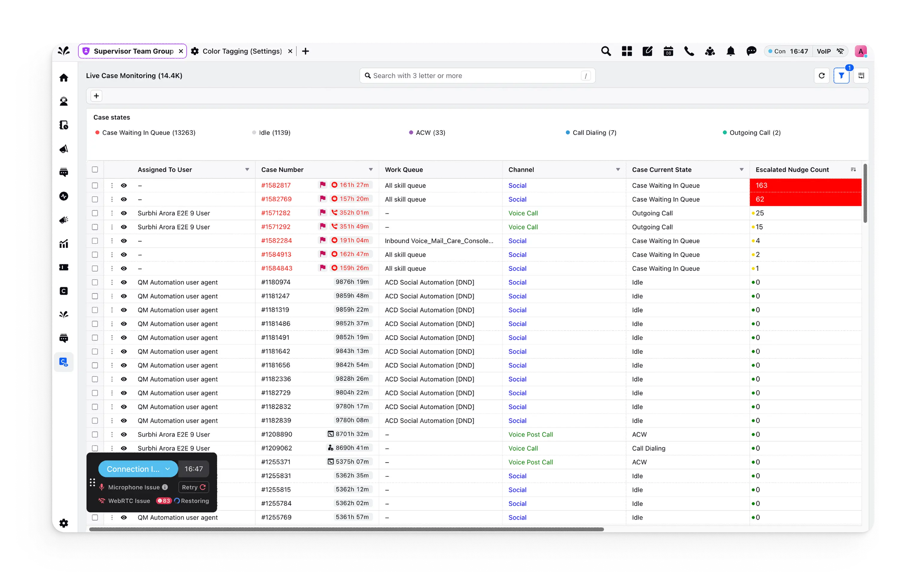The height and width of the screenshot is (588, 905).
Task: Go to Home in the left sidebar
Action: tap(64, 78)
